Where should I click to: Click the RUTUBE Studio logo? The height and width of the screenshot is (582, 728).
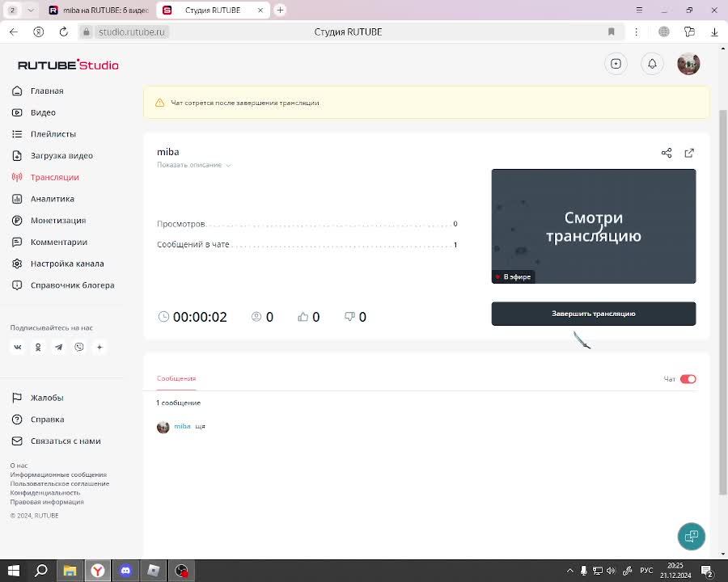68,65
